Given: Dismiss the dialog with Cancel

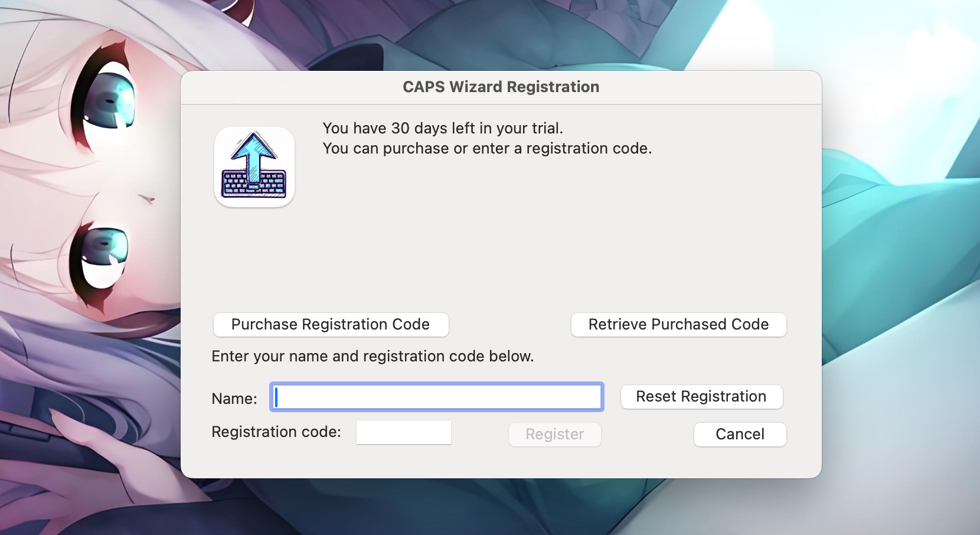Looking at the screenshot, I should [x=740, y=435].
